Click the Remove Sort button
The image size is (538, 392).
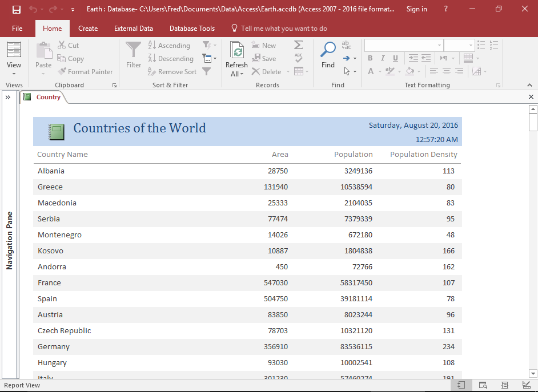(x=172, y=71)
